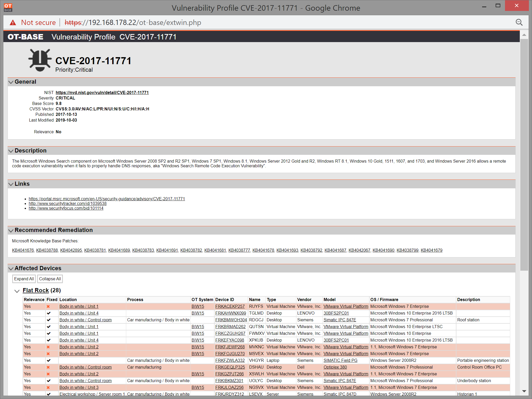The height and width of the screenshot is (399, 532).
Task: Click the Not secure warning triangle icon
Action: tap(13, 23)
